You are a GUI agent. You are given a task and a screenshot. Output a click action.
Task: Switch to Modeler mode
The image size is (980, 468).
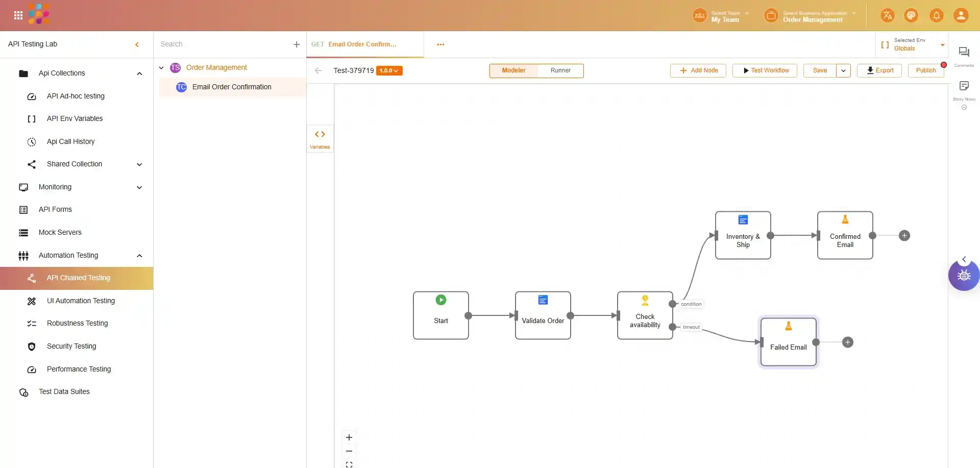tap(513, 70)
